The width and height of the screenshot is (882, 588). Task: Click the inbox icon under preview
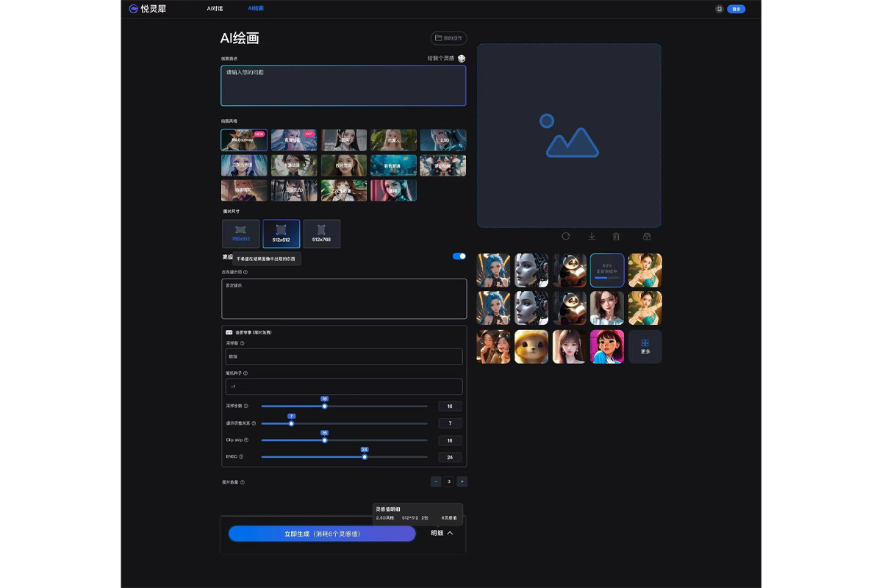click(x=647, y=236)
